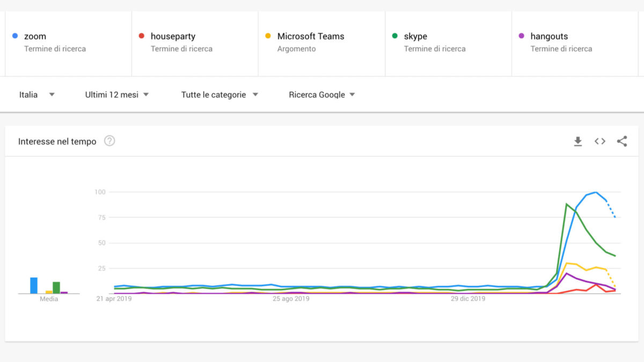
Task: Click the 29 dic 2019 axis label
Action: (x=468, y=299)
